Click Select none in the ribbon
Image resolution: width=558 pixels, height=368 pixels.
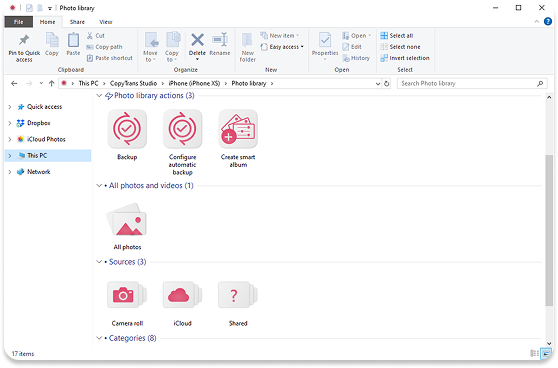400,47
